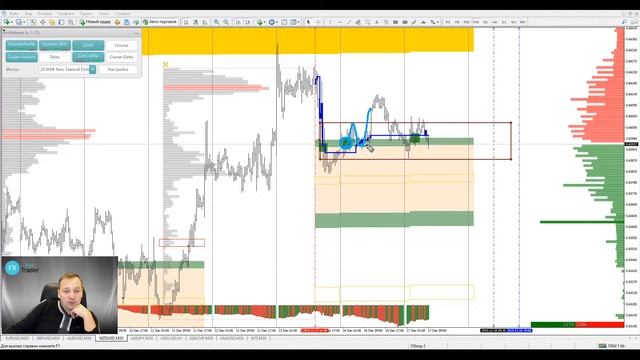640x360 pixels.
Task: Switch to the XAUUSD,M30 chart tab
Action: click(231, 338)
